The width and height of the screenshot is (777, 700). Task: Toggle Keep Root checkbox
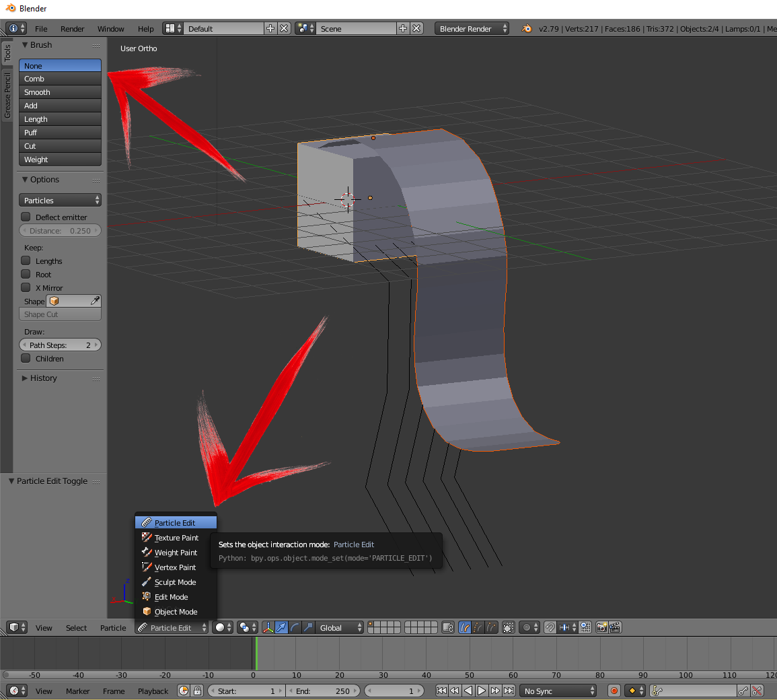pyautogui.click(x=26, y=274)
